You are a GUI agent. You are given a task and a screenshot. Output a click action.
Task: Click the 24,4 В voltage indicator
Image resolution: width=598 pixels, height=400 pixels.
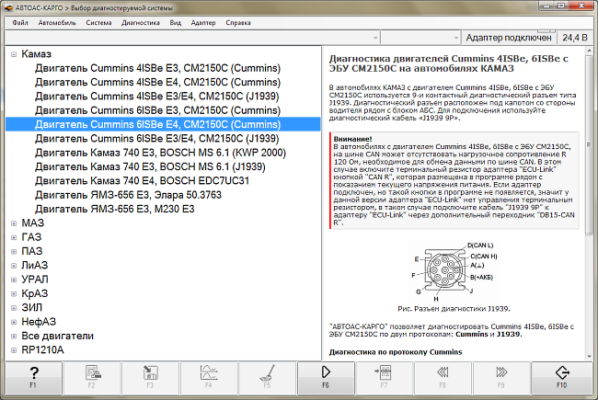pyautogui.click(x=575, y=38)
